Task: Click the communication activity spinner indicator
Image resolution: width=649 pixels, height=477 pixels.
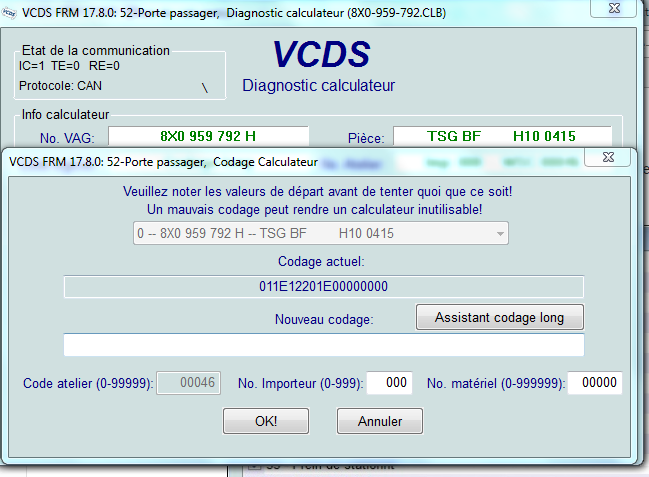Action: pos(204,87)
